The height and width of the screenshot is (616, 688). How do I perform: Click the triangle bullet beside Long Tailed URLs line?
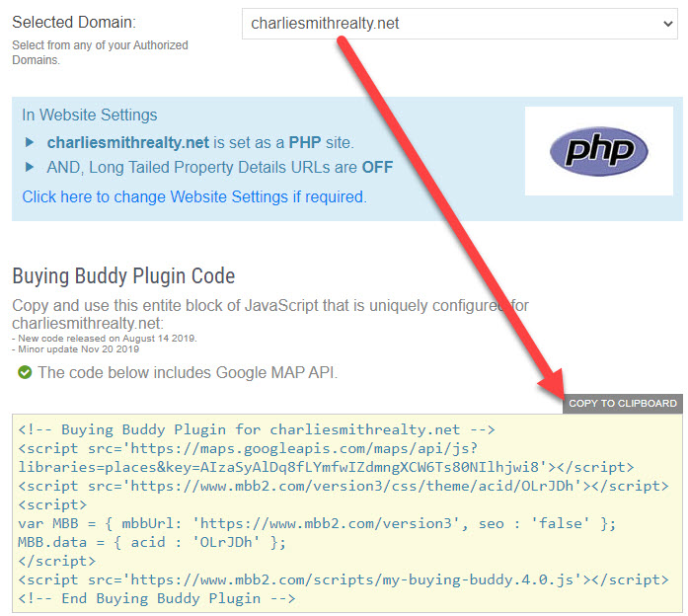pos(30,167)
